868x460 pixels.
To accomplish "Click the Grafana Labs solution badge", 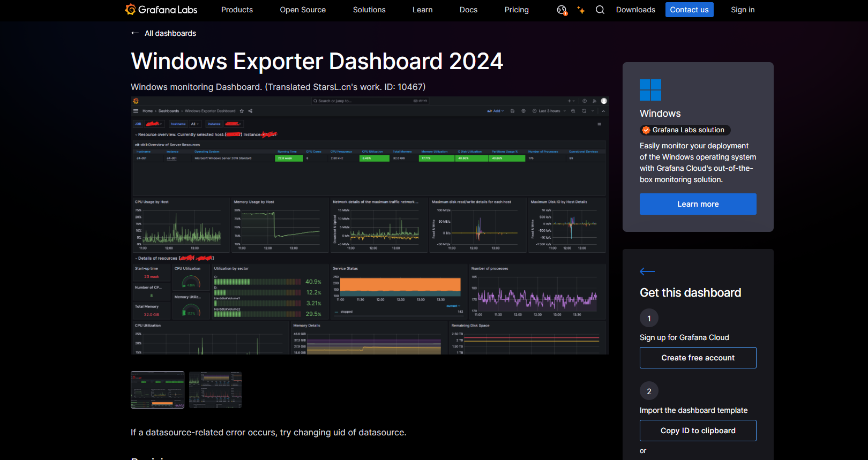I will (685, 130).
